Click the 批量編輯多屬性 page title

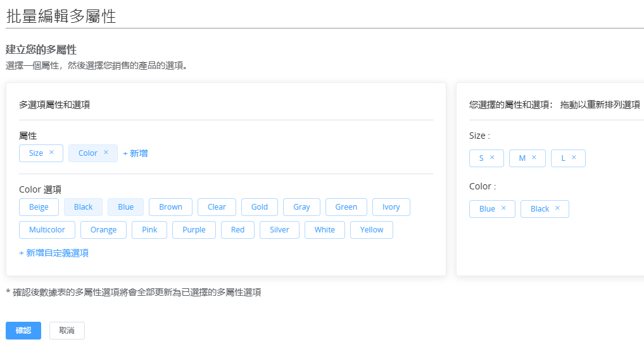pyautogui.click(x=61, y=16)
